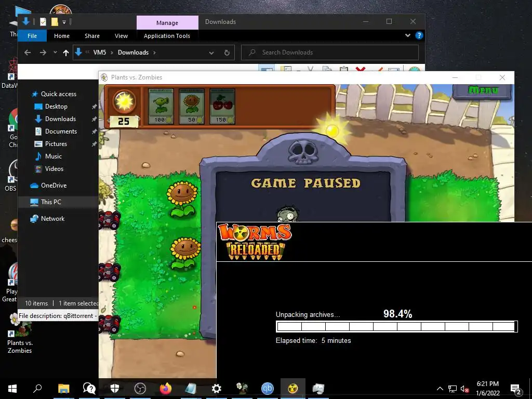Image resolution: width=532 pixels, height=399 pixels.
Task: Unmute the volume tray icon
Action: tap(464, 389)
